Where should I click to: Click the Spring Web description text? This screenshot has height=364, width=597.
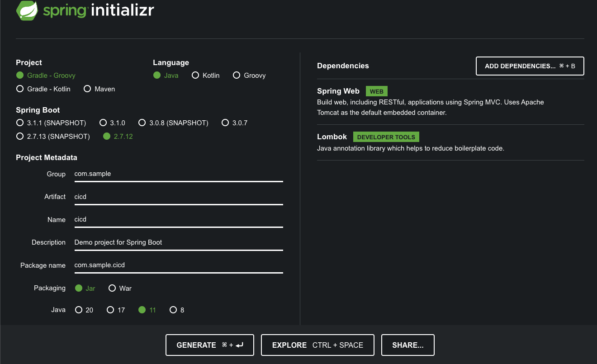pyautogui.click(x=431, y=108)
